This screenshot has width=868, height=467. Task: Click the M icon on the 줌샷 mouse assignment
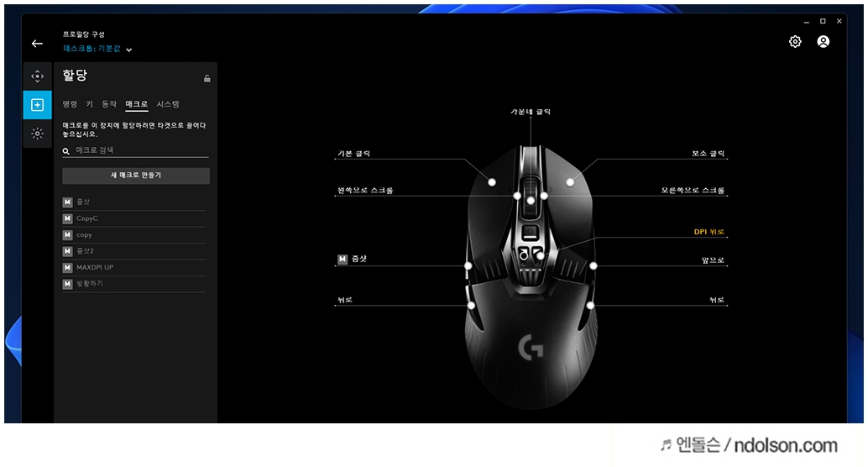point(342,259)
